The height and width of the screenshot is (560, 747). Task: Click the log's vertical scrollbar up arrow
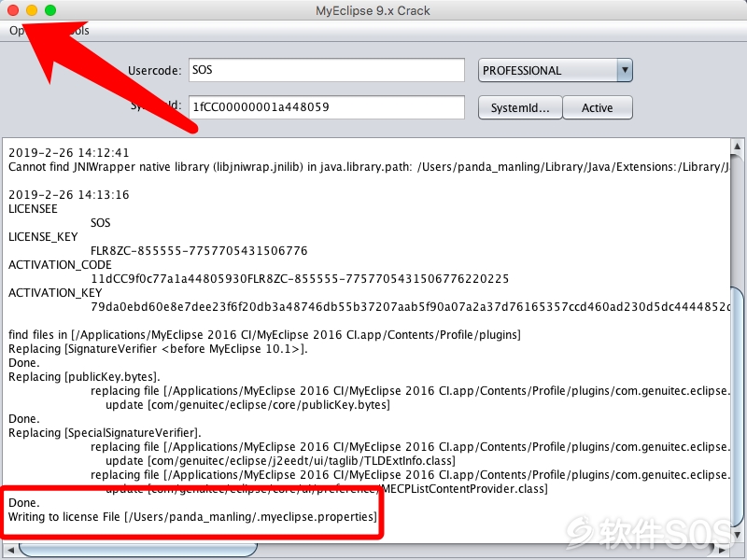tap(737, 147)
